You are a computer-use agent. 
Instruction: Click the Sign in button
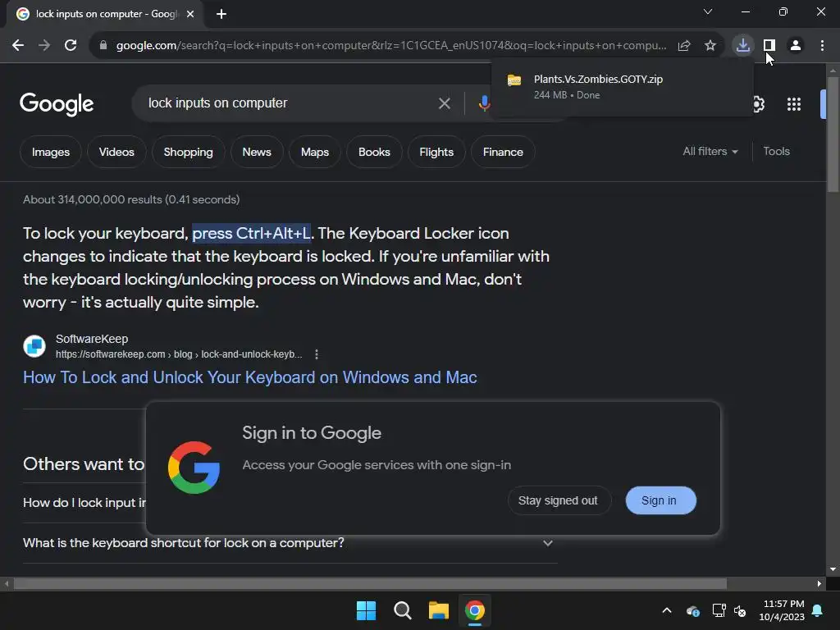(660, 501)
